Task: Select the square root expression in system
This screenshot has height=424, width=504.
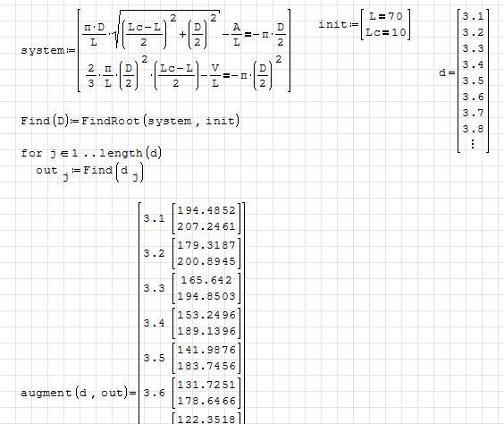Action: [167, 30]
